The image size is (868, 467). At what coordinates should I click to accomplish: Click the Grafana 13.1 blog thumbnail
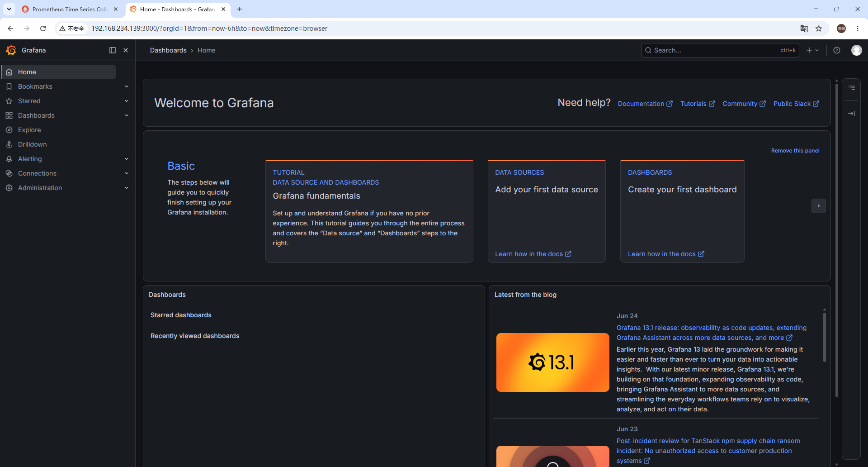click(553, 362)
